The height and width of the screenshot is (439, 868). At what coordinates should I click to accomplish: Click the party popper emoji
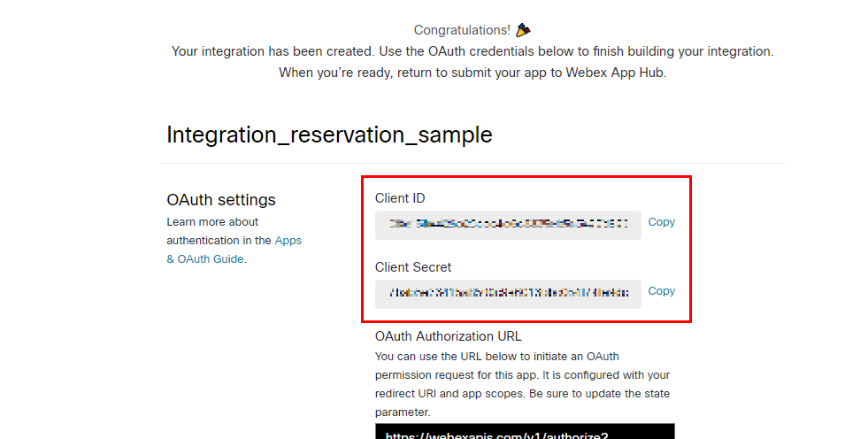click(x=523, y=30)
